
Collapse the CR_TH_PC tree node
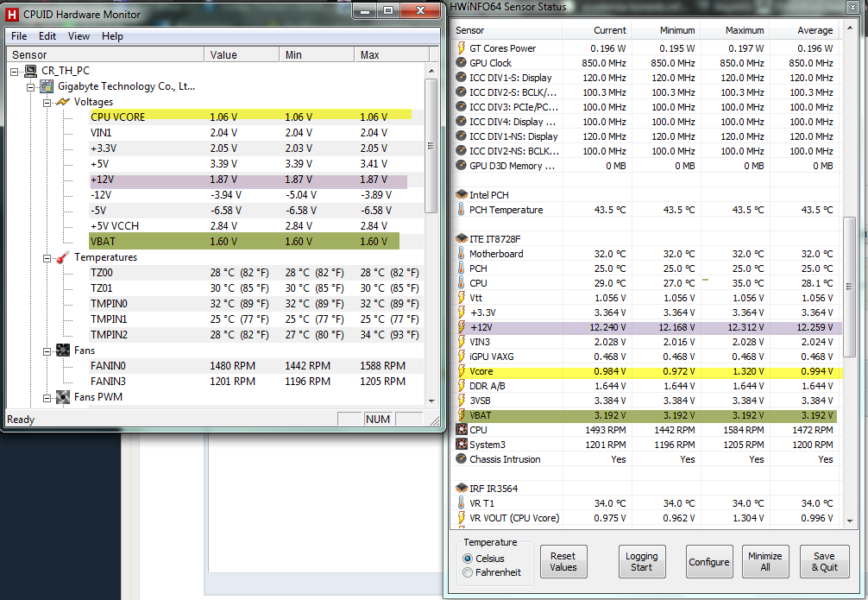click(15, 72)
